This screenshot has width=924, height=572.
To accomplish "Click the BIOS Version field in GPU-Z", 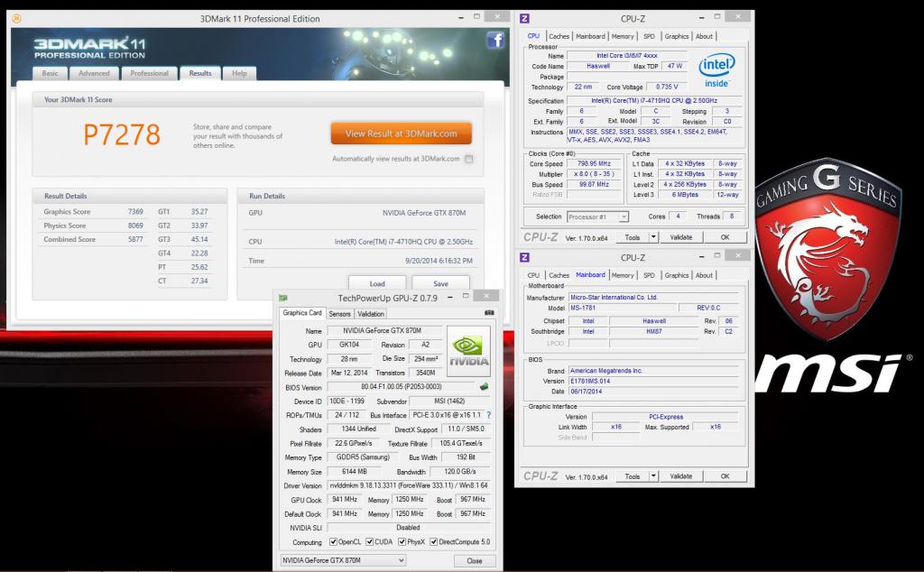I will click(x=400, y=387).
